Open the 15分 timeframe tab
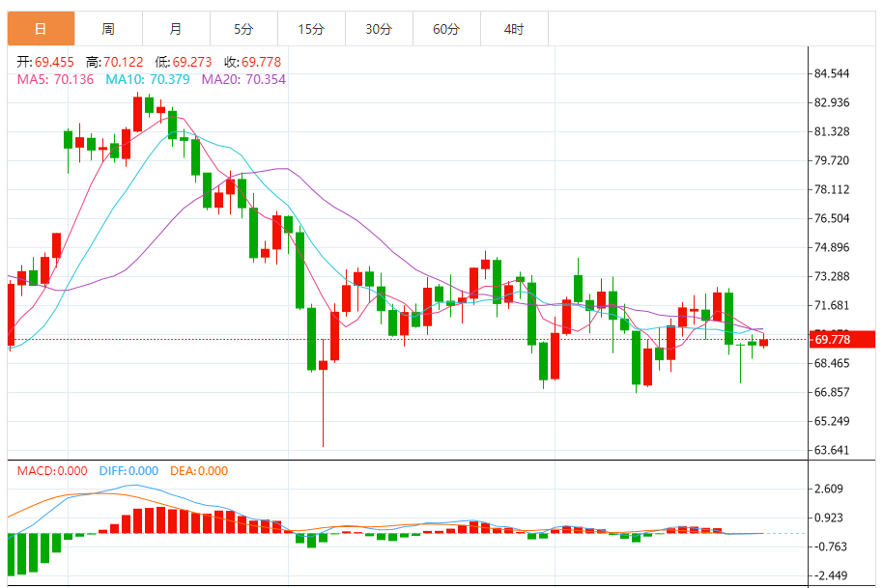 (311, 29)
